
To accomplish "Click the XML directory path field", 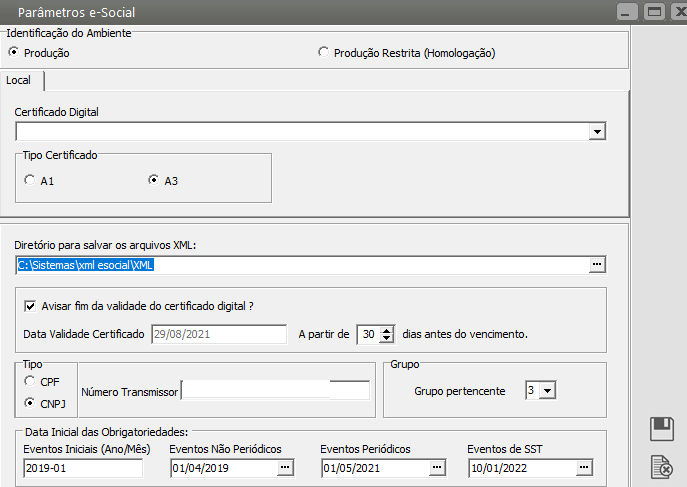I will point(300,265).
